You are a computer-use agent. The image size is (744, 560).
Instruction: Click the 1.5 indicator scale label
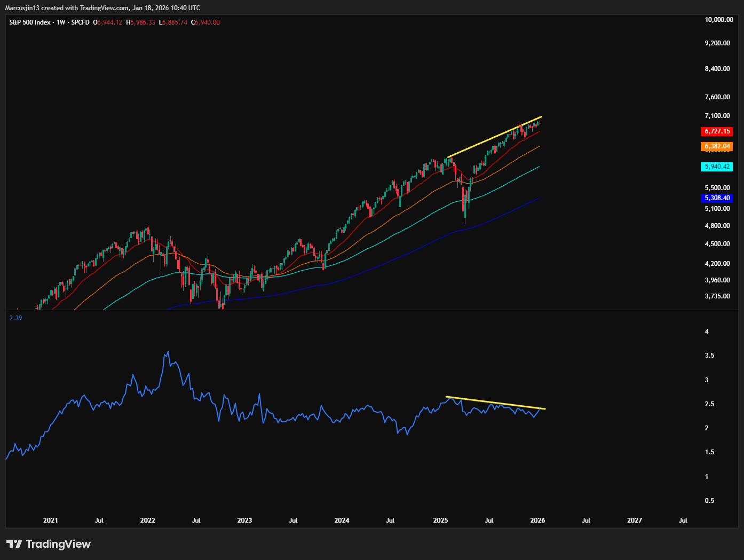tap(709, 452)
